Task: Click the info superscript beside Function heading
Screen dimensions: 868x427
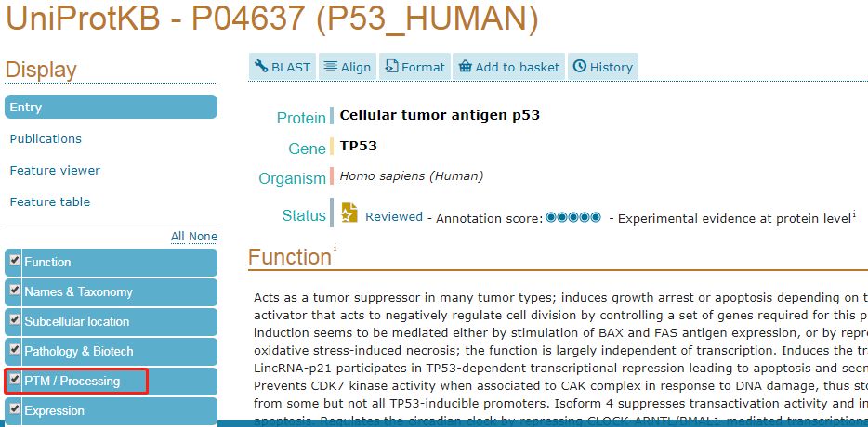Action: click(x=335, y=248)
